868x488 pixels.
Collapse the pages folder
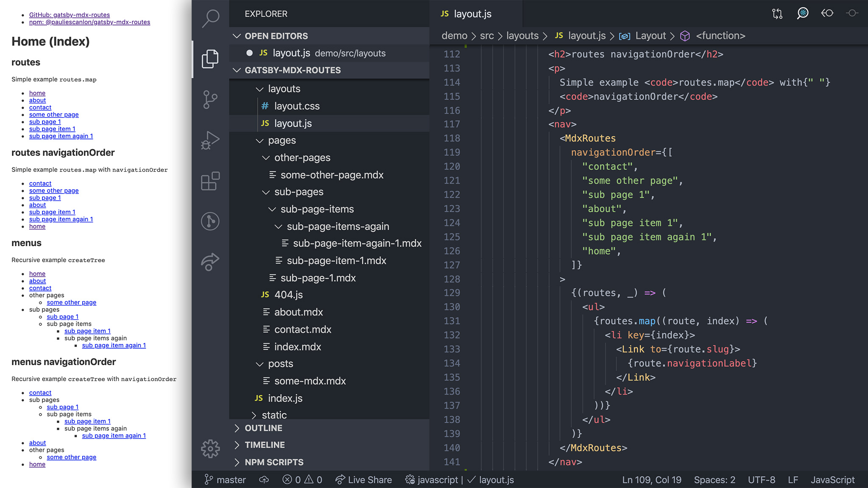tap(329, 141)
